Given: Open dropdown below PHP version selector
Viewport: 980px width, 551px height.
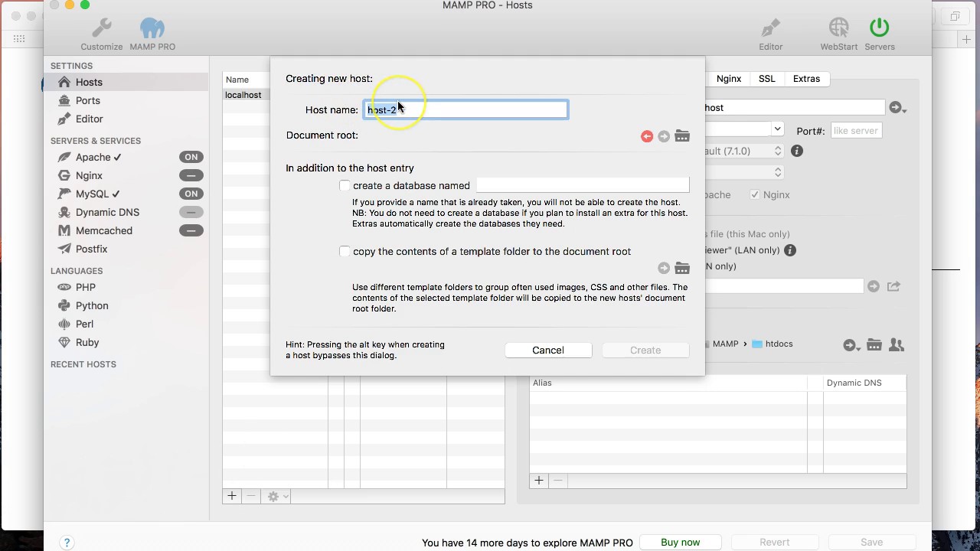Looking at the screenshot, I should coord(778,172).
